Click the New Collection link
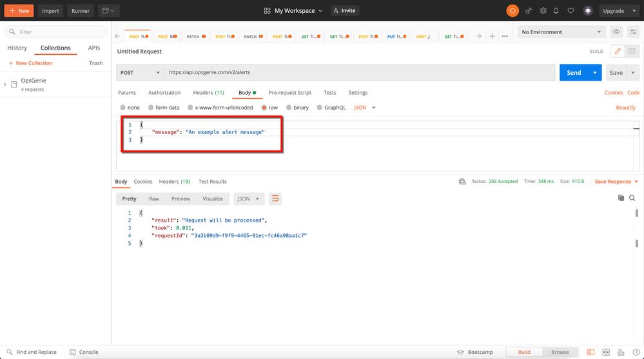 click(x=31, y=63)
